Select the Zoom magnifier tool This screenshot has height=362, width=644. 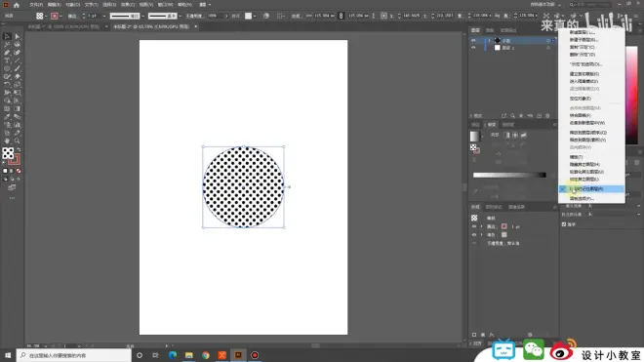(17, 141)
